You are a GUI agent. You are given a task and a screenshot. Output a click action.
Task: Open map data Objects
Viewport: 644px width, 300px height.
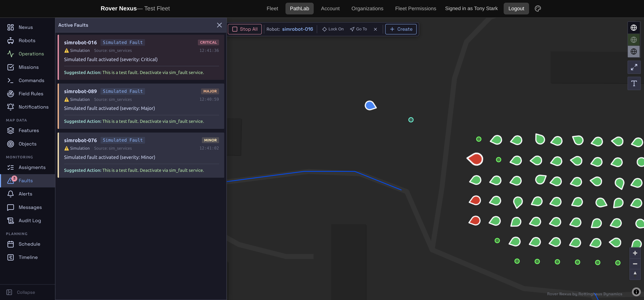click(28, 144)
